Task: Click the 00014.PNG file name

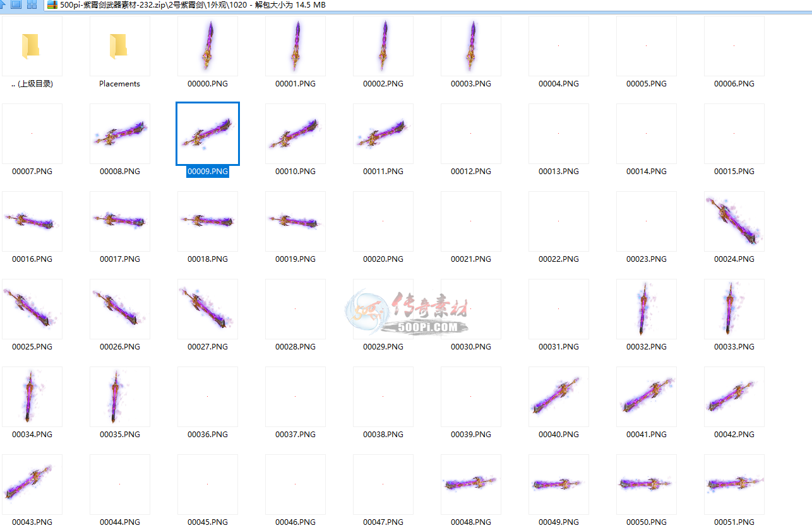Action: pos(647,172)
